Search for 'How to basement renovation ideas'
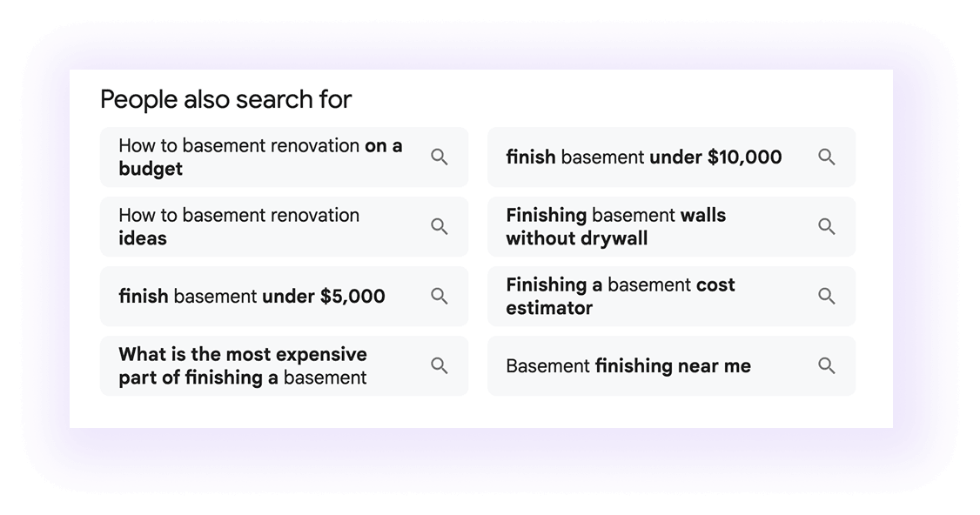 click(x=239, y=226)
